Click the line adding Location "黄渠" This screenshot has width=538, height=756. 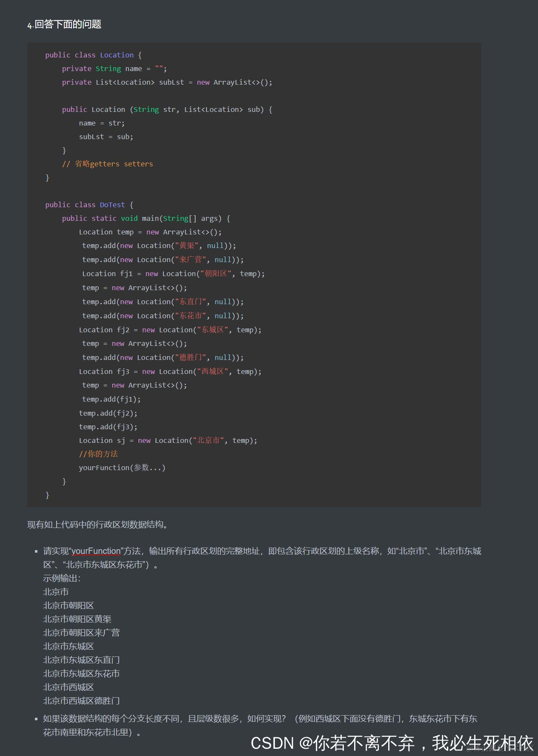point(159,245)
